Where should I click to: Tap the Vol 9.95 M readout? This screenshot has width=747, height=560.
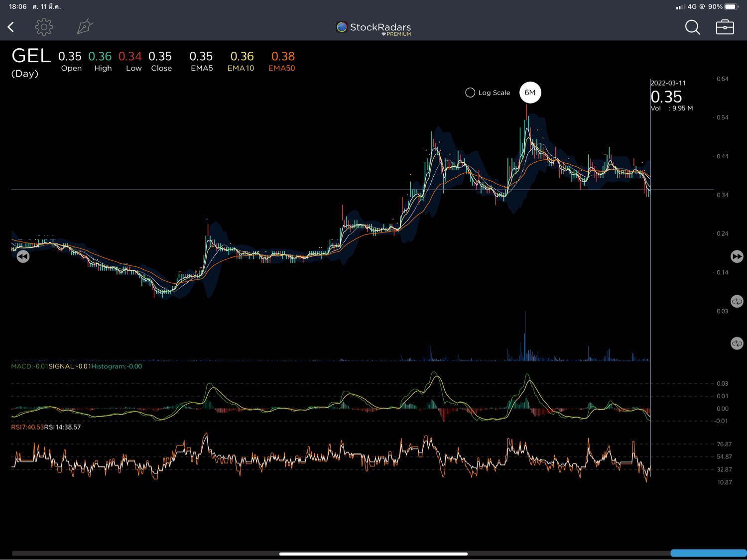pos(672,109)
